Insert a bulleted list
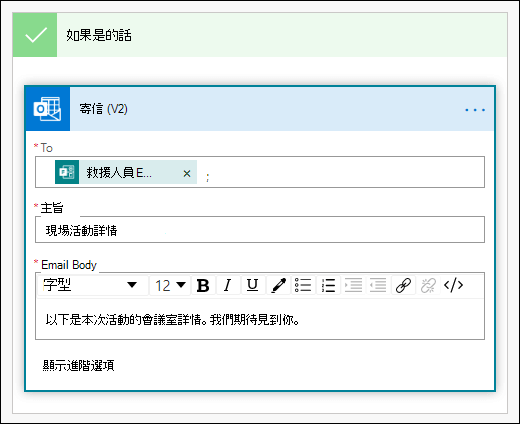The image size is (520, 424). tap(303, 285)
